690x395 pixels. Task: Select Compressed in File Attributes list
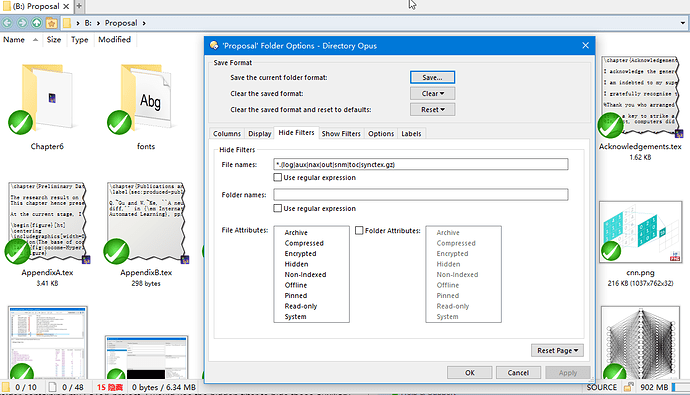pos(304,243)
